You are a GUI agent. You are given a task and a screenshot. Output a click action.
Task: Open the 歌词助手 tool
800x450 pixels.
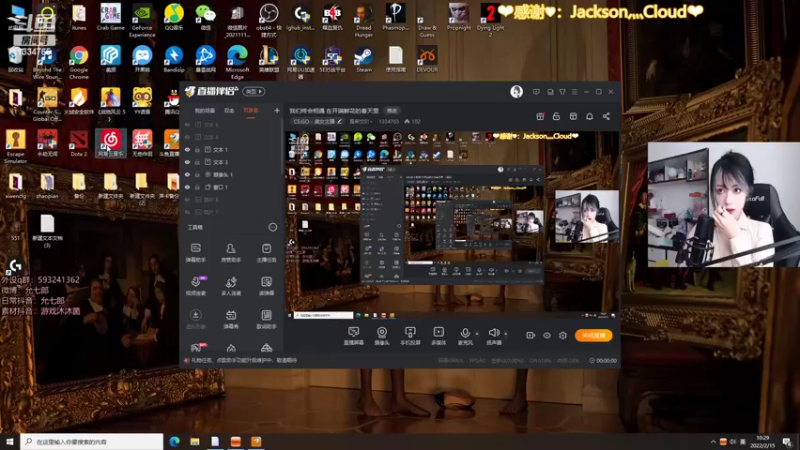266,319
